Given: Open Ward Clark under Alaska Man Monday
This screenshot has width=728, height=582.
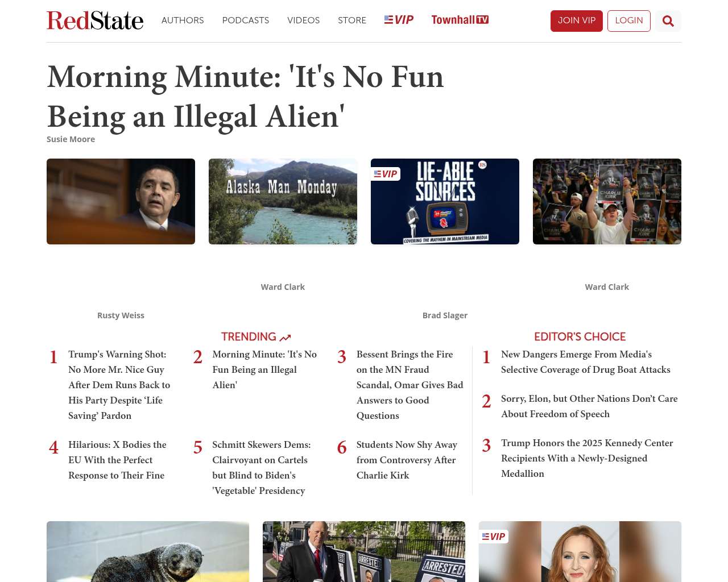Looking at the screenshot, I should click(x=283, y=287).
